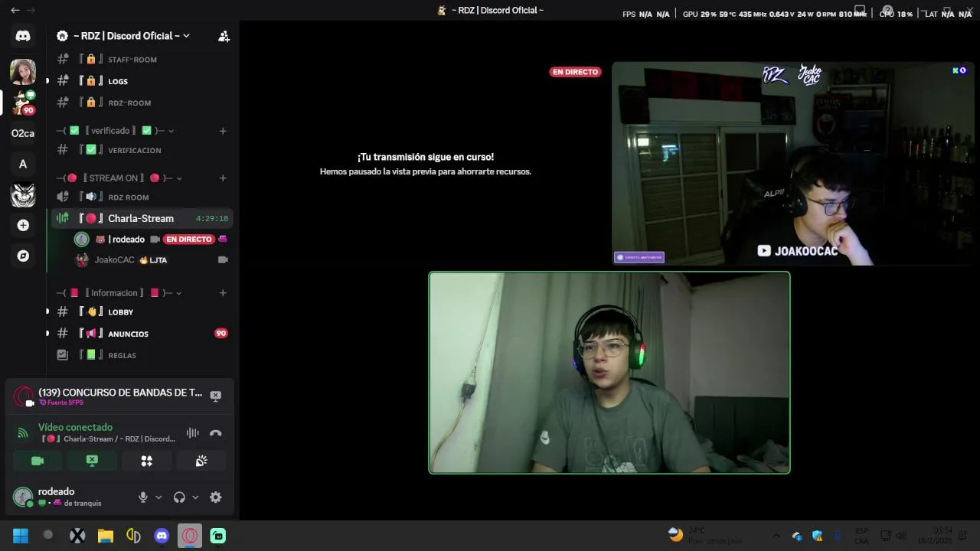This screenshot has width=980, height=551.
Task: Open rodeado user profile panel
Action: click(x=69, y=497)
